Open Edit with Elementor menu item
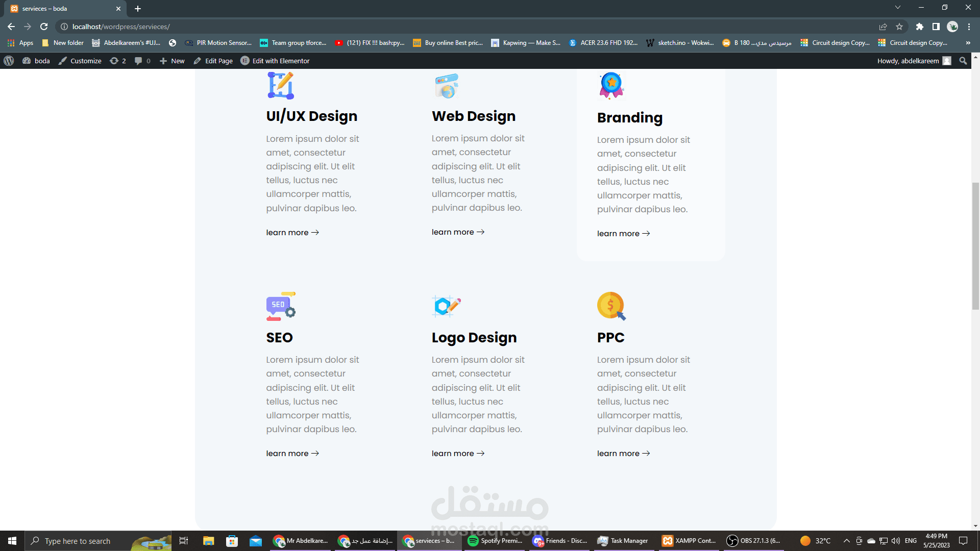980x551 pixels. [275, 61]
